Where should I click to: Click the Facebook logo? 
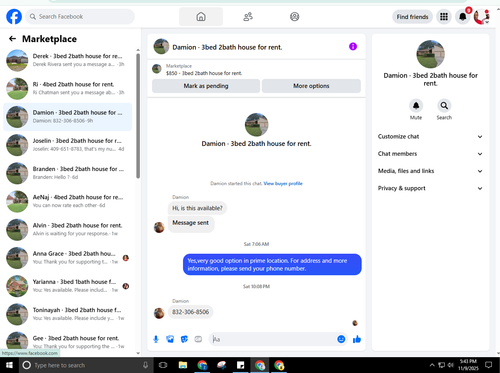coord(14,16)
